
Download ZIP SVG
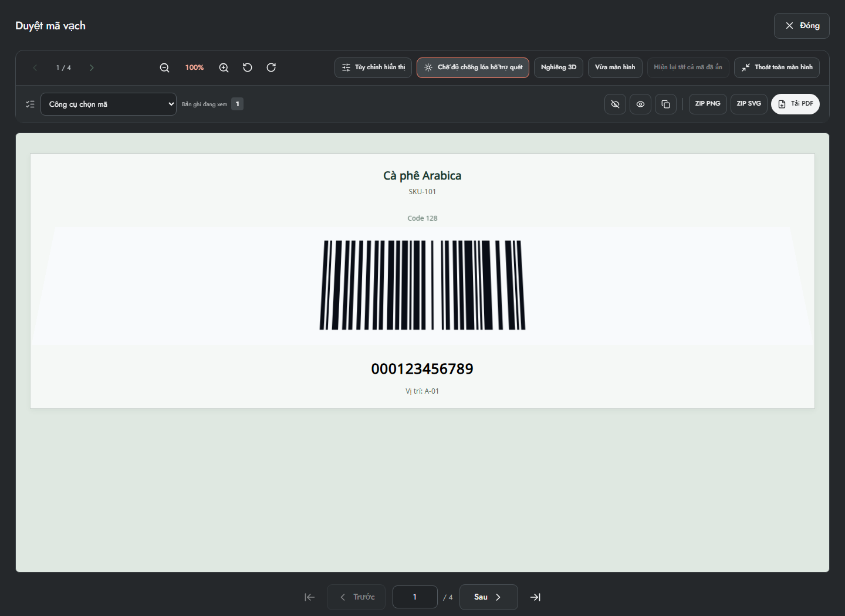(x=749, y=104)
